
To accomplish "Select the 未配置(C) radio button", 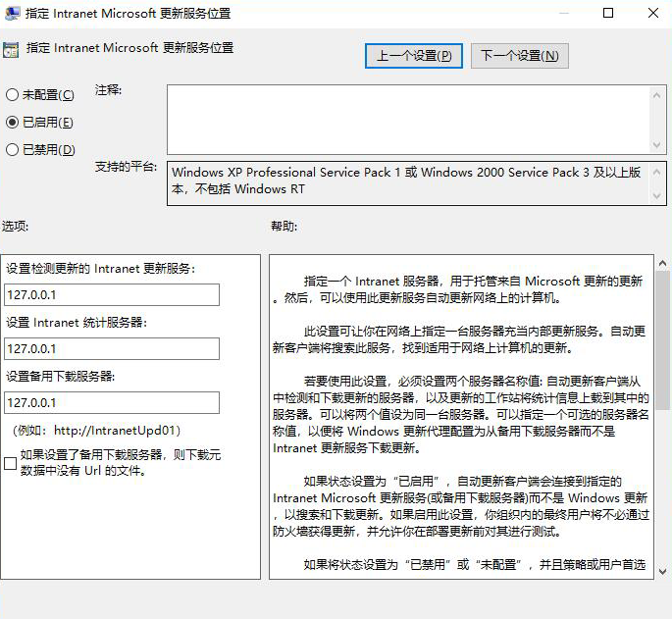I will coord(12,95).
